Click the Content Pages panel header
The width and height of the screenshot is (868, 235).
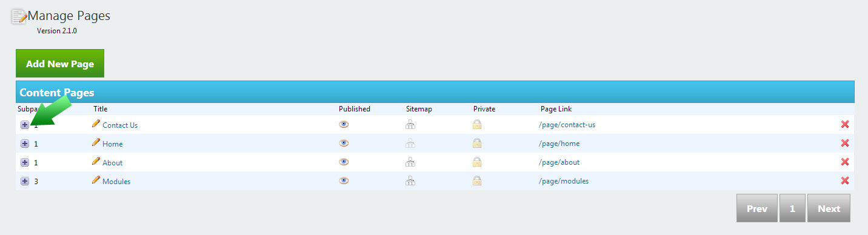pos(435,92)
